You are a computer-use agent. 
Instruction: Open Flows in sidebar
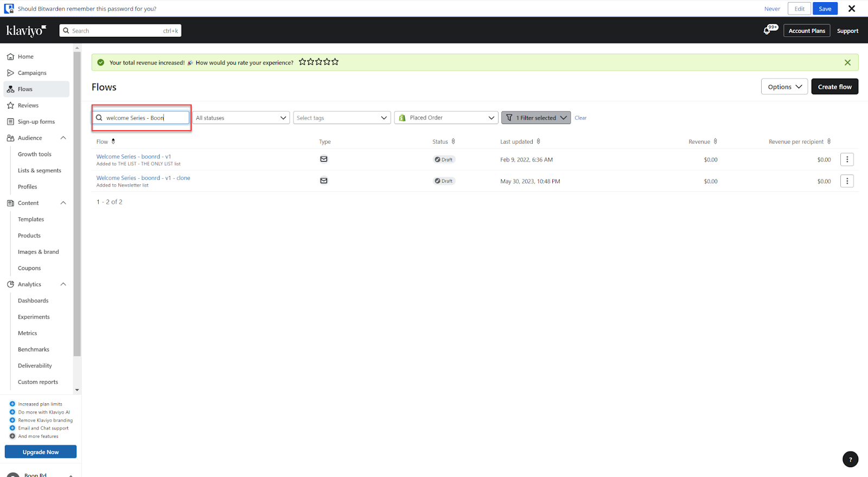tap(36, 89)
